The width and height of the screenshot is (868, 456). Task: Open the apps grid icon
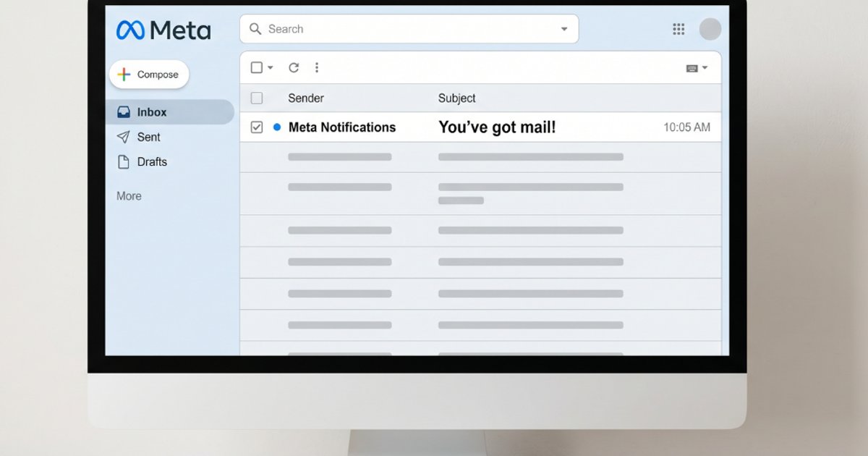click(x=678, y=29)
